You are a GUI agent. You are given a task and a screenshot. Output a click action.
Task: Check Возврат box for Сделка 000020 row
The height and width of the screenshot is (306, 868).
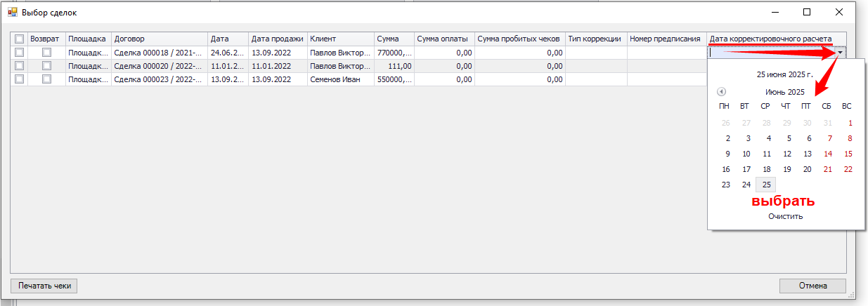46,65
